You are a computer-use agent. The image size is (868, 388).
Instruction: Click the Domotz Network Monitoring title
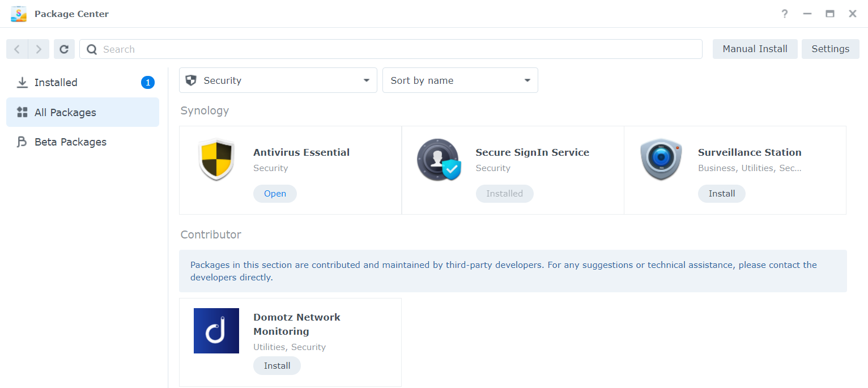[297, 324]
